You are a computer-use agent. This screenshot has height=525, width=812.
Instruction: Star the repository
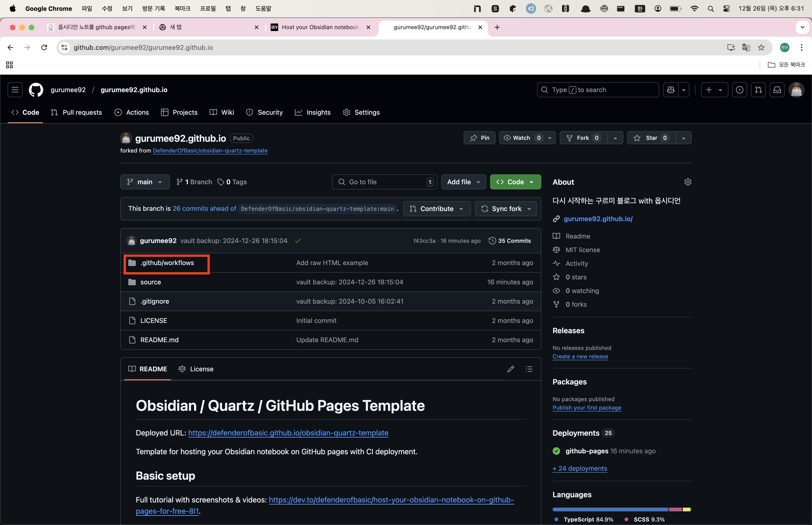tap(651, 138)
